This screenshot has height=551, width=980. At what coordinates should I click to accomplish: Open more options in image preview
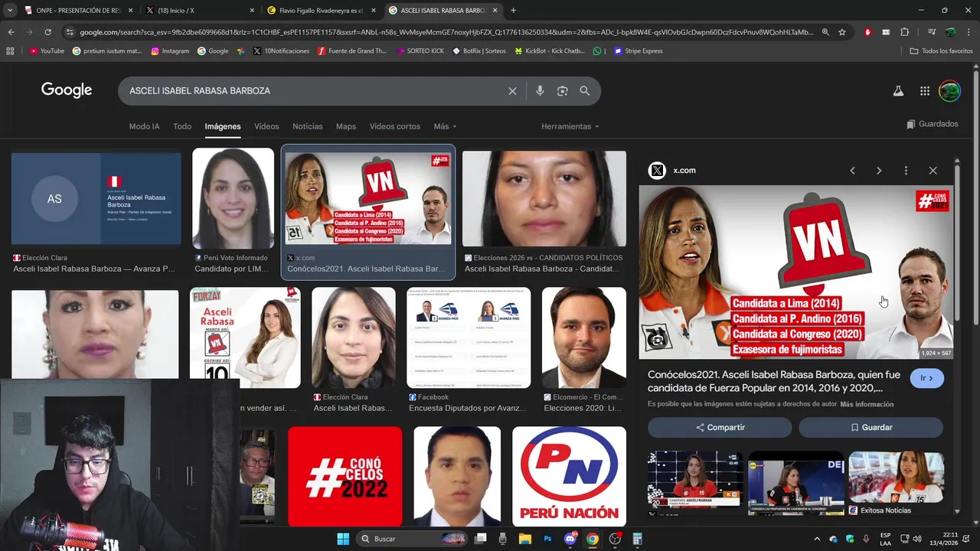pyautogui.click(x=906, y=171)
